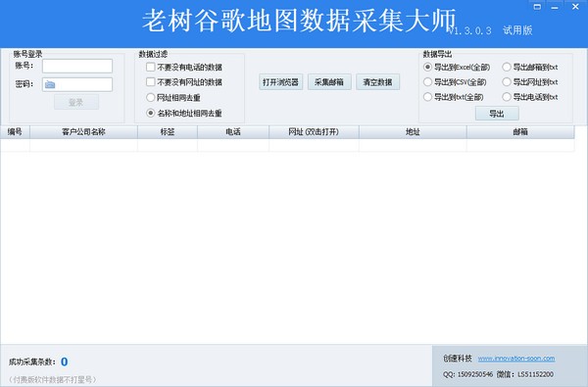Click the 采集邮箱 button

(329, 82)
